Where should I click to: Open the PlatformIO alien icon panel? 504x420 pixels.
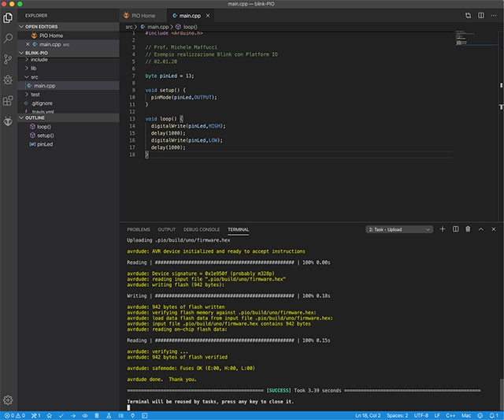[8, 121]
